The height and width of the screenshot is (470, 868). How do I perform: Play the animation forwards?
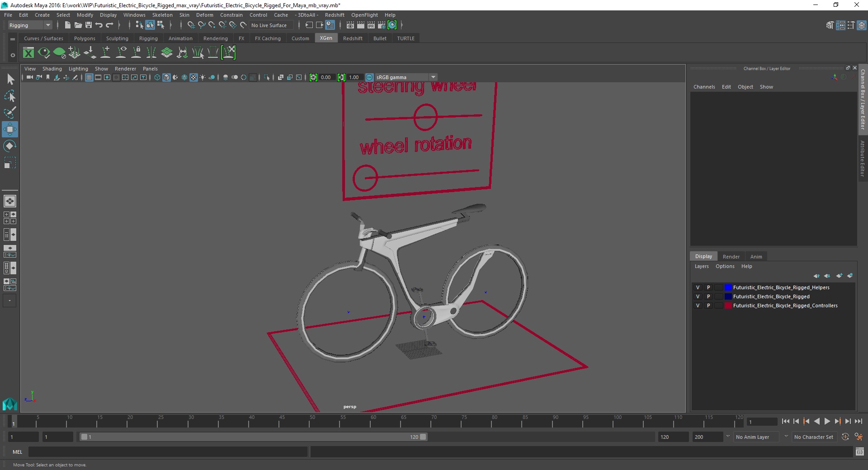[827, 421]
